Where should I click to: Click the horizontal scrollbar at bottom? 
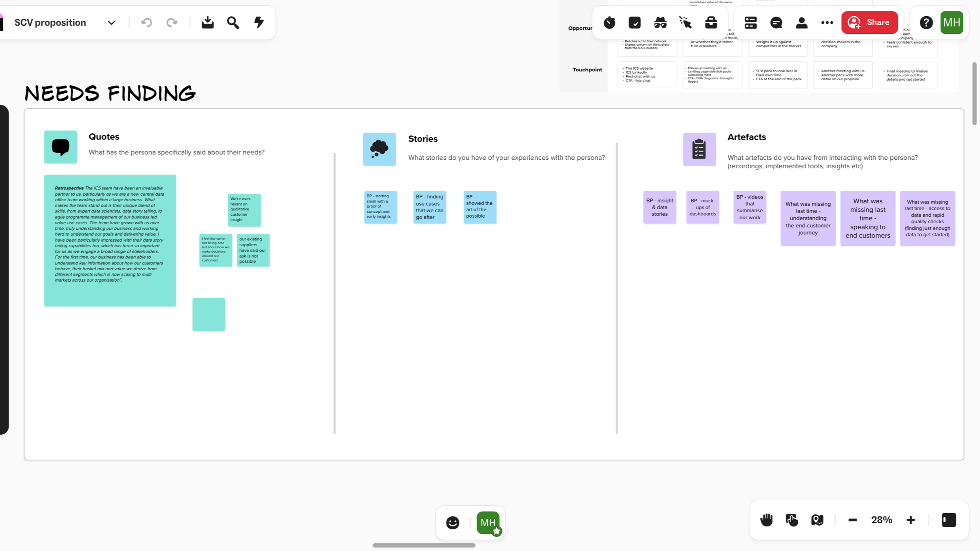[424, 545]
